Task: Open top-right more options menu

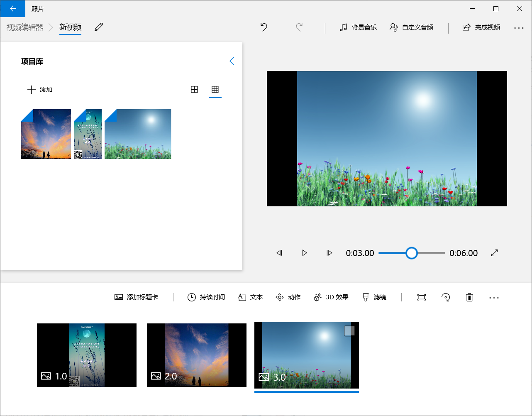Action: tap(519, 27)
